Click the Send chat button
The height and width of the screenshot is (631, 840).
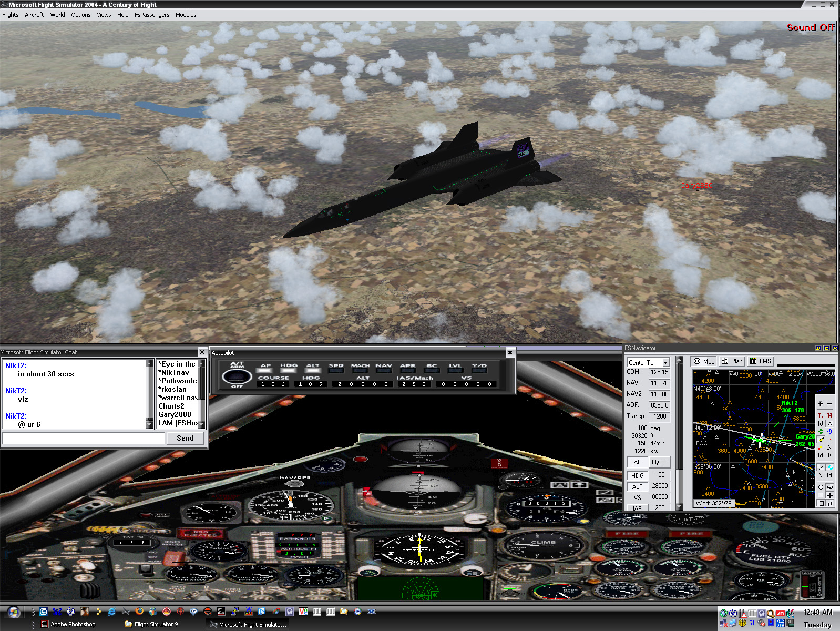click(185, 438)
